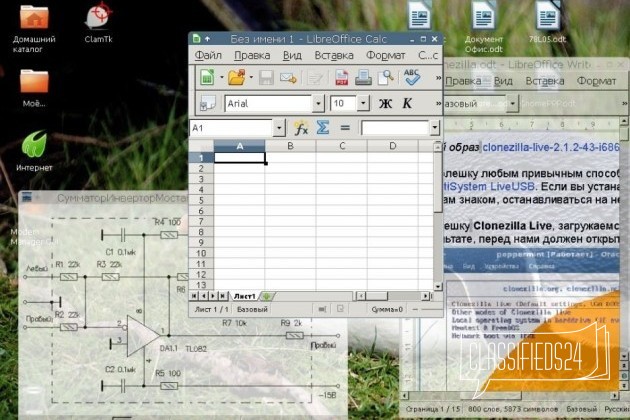This screenshot has width=630, height=420.
Task: Open the font size dropdown showing 10
Action: point(365,103)
